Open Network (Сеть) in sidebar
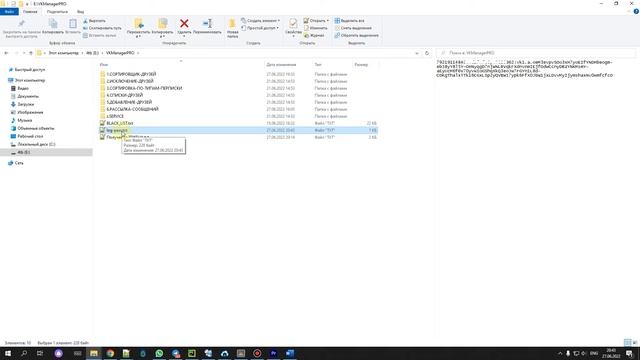 pos(19,163)
